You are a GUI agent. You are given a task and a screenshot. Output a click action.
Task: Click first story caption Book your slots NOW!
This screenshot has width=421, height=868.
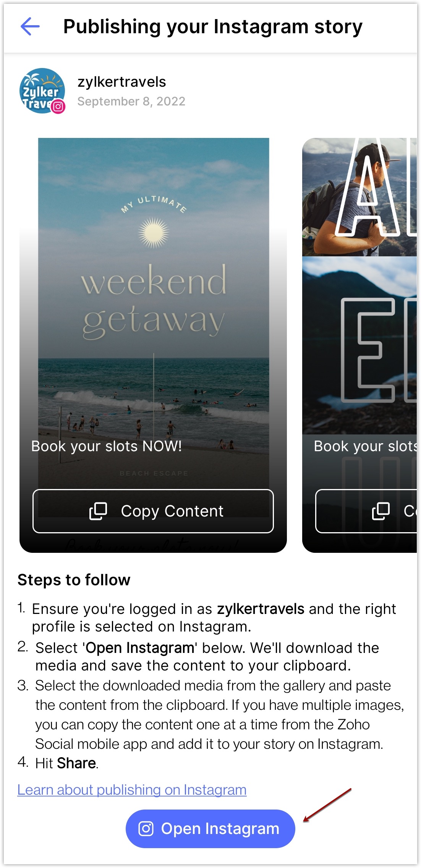point(107,446)
